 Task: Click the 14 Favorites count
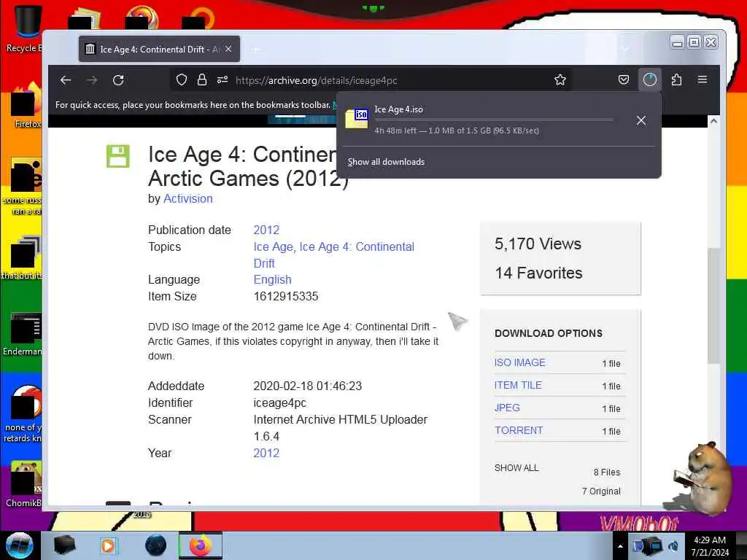pos(538,273)
